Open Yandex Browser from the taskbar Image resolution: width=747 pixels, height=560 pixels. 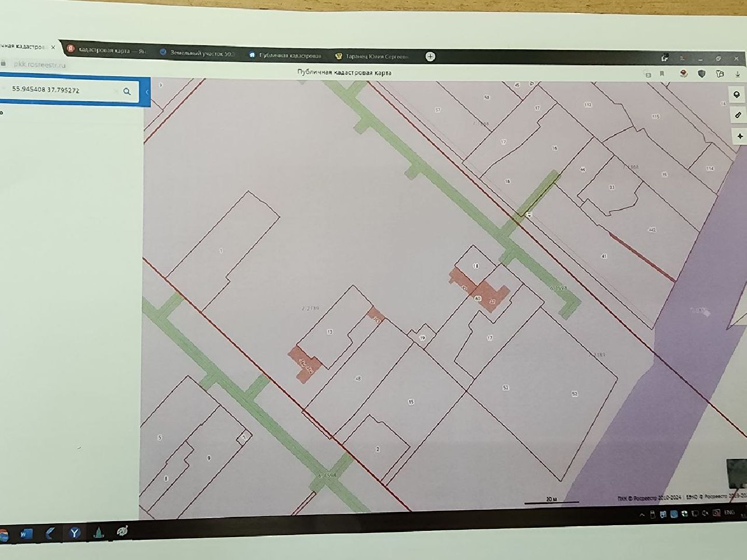tap(75, 533)
